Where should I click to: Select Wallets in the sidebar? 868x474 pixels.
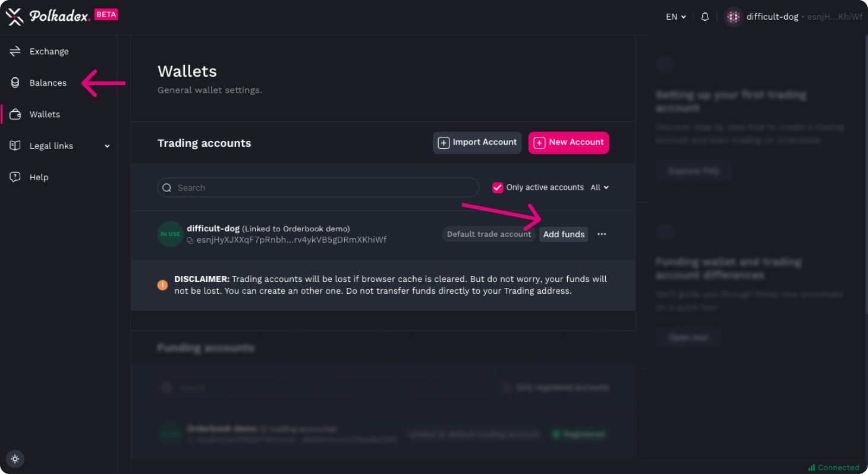(x=45, y=115)
